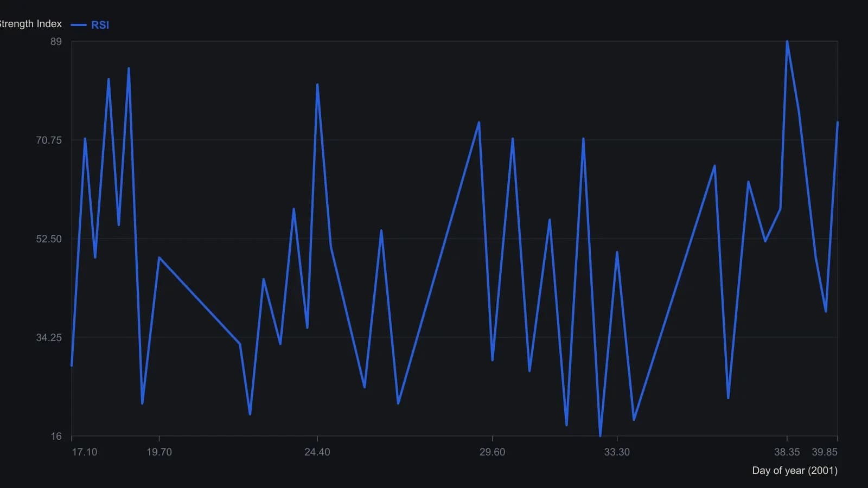The image size is (868, 488).
Task: Click the X-axis label 33.30
Action: 617,452
